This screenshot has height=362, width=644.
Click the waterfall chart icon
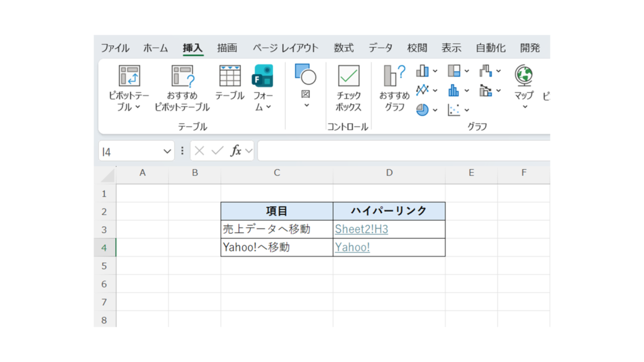pyautogui.click(x=486, y=71)
